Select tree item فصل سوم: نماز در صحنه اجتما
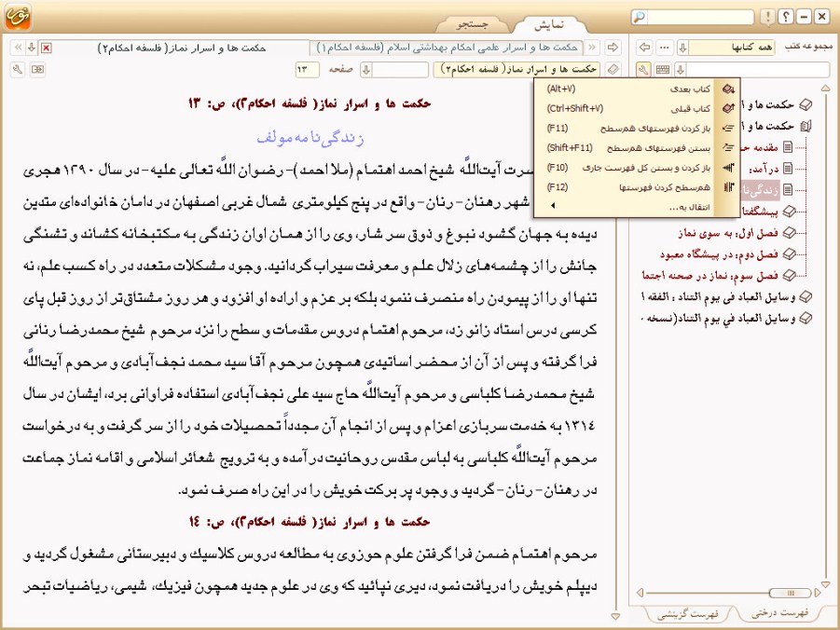Image resolution: width=840 pixels, height=630 pixels. pyautogui.click(x=710, y=275)
